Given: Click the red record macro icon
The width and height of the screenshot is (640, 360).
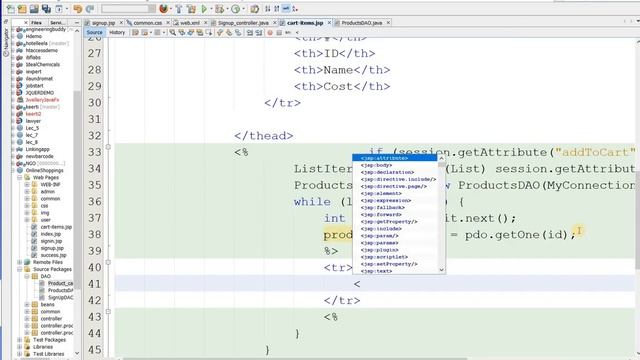Looking at the screenshot, I should pos(270,33).
